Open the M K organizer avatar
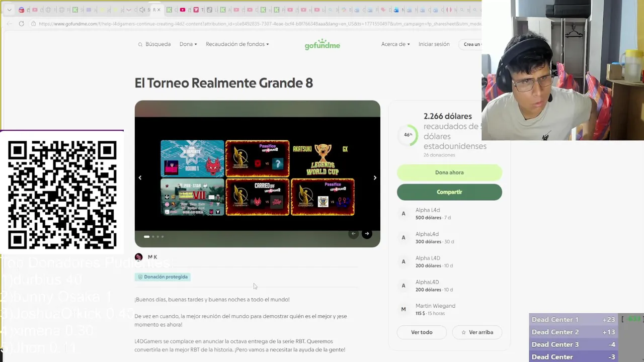This screenshot has width=644, height=362. [x=138, y=257]
